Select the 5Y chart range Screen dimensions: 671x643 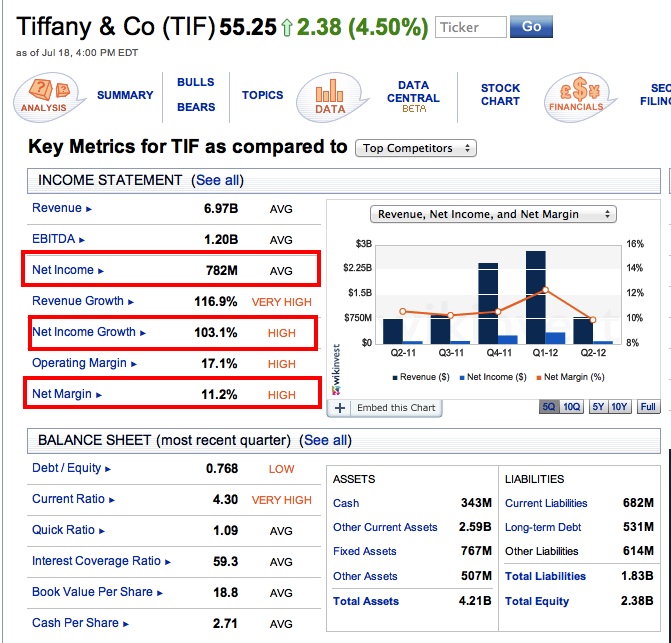598,406
